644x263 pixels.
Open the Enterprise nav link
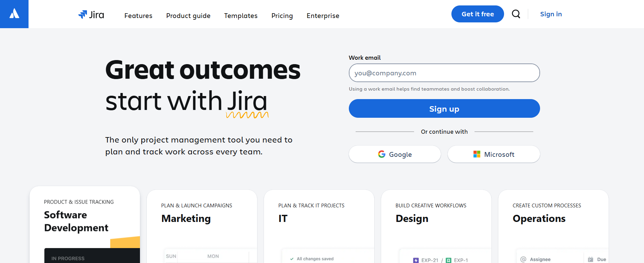pyautogui.click(x=323, y=16)
